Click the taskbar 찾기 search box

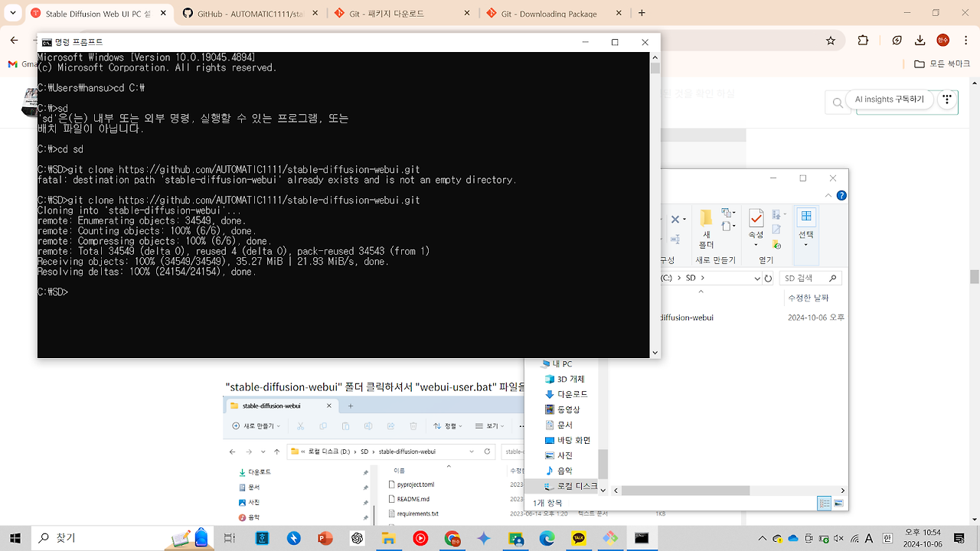coord(122,538)
